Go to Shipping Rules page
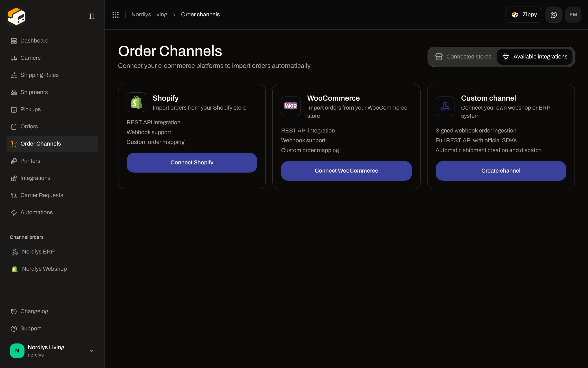 [x=52, y=75]
